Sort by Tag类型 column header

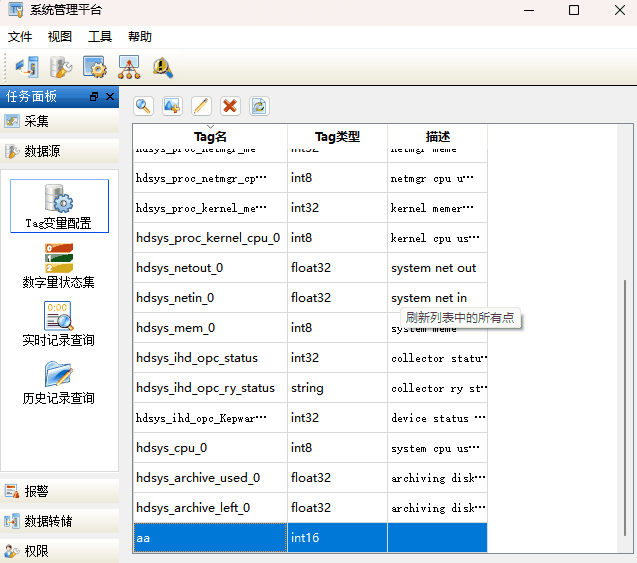tap(337, 136)
